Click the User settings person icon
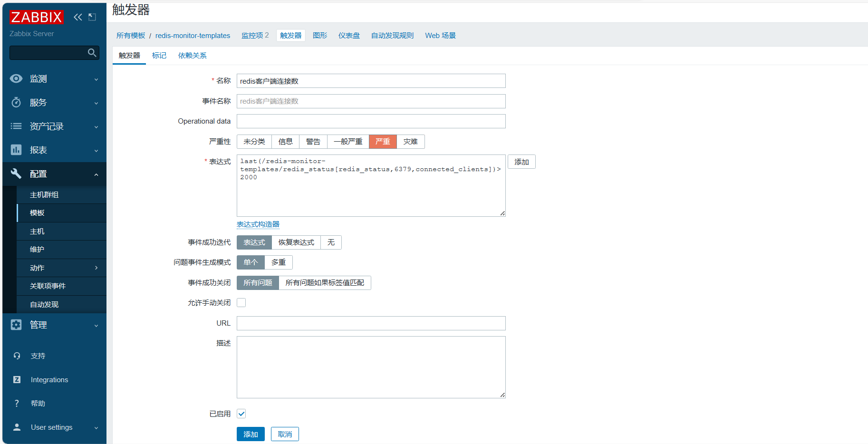This screenshot has width=868, height=444. pyautogui.click(x=17, y=427)
